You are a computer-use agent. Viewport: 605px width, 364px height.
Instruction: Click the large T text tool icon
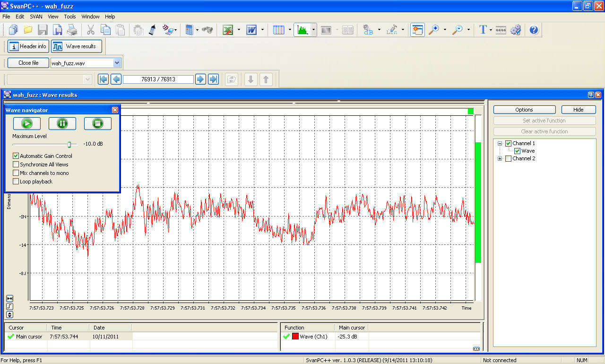[483, 30]
